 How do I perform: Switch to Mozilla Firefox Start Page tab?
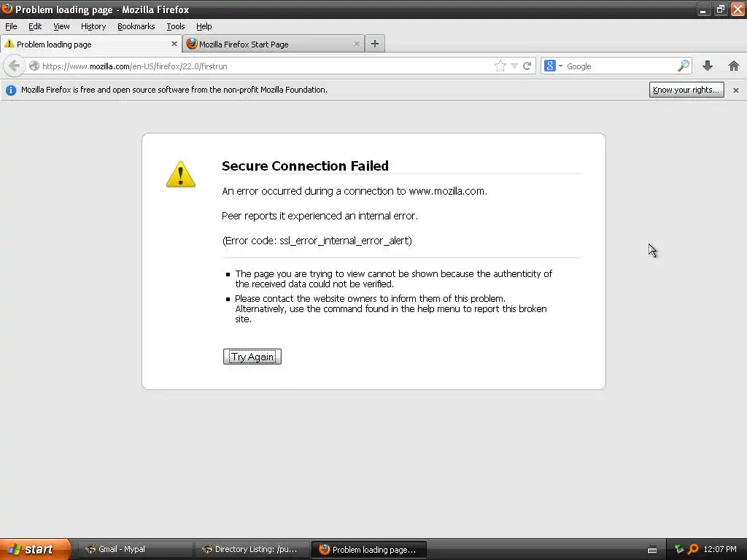tap(273, 44)
